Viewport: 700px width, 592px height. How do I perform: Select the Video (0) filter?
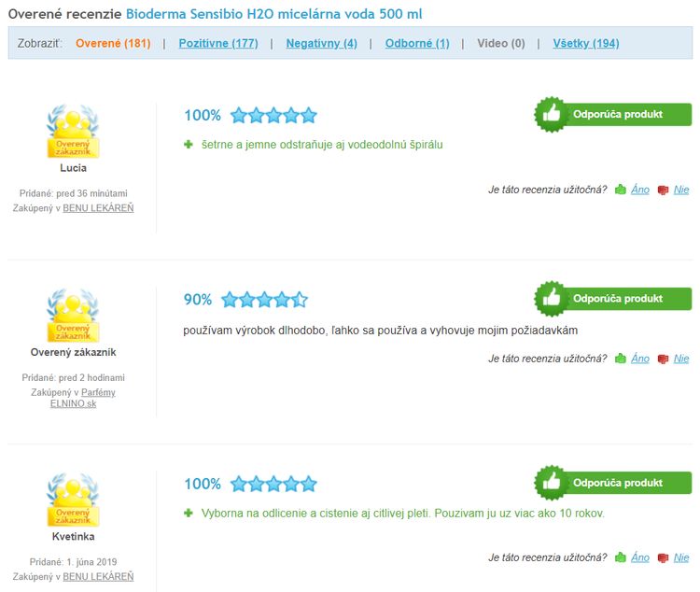(501, 43)
